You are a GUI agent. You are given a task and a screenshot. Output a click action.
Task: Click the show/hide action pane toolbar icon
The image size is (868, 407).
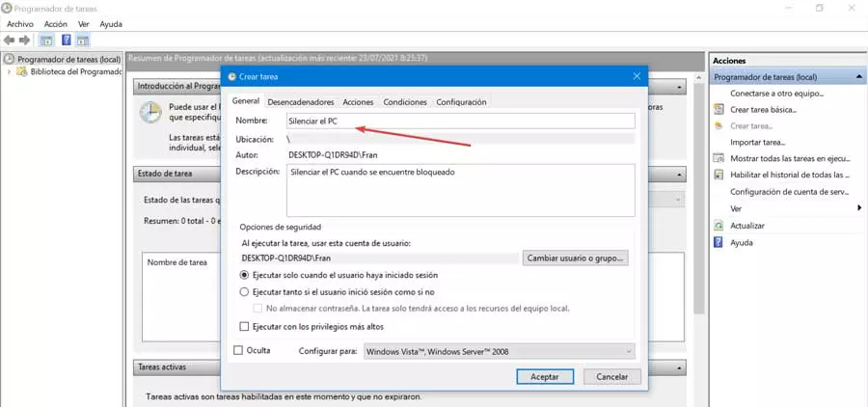(83, 41)
